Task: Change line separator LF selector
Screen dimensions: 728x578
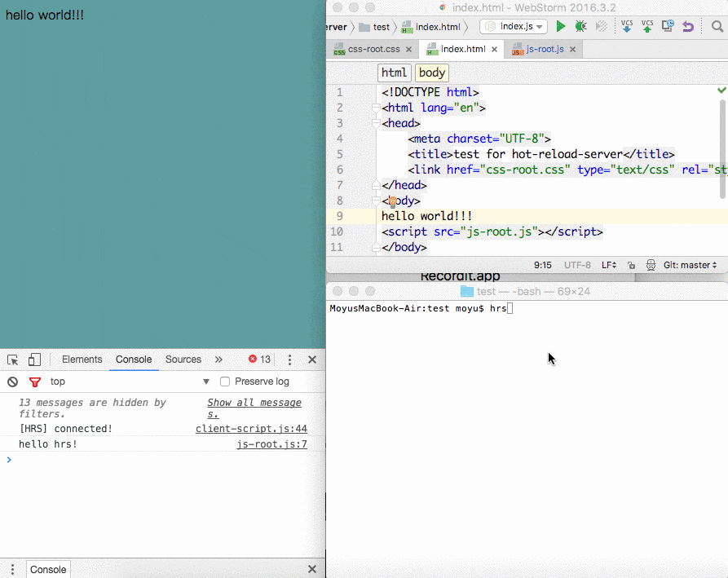Action: click(x=609, y=265)
